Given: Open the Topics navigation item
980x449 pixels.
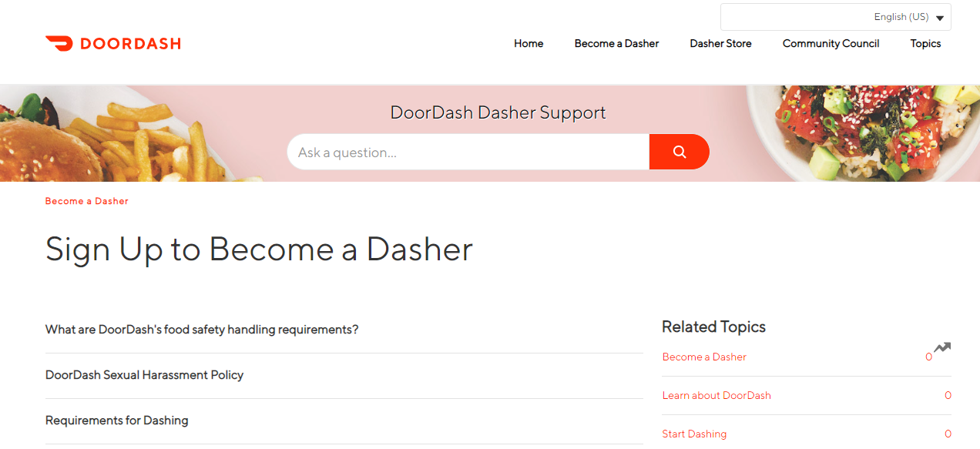Looking at the screenshot, I should coord(925,44).
